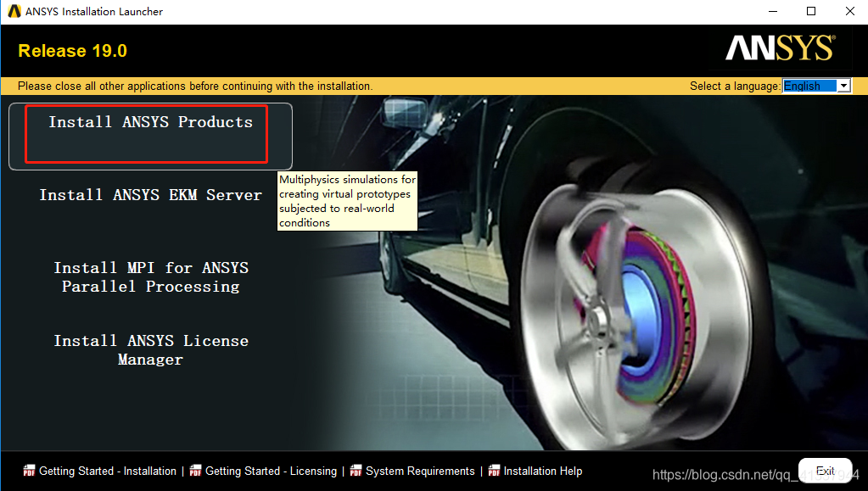
Task: Exit the installation launcher
Action: pyautogui.click(x=825, y=471)
